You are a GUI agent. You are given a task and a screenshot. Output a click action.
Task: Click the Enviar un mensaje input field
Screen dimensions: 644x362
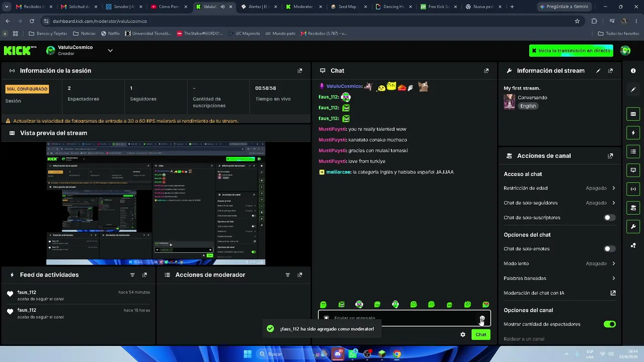[x=404, y=318]
